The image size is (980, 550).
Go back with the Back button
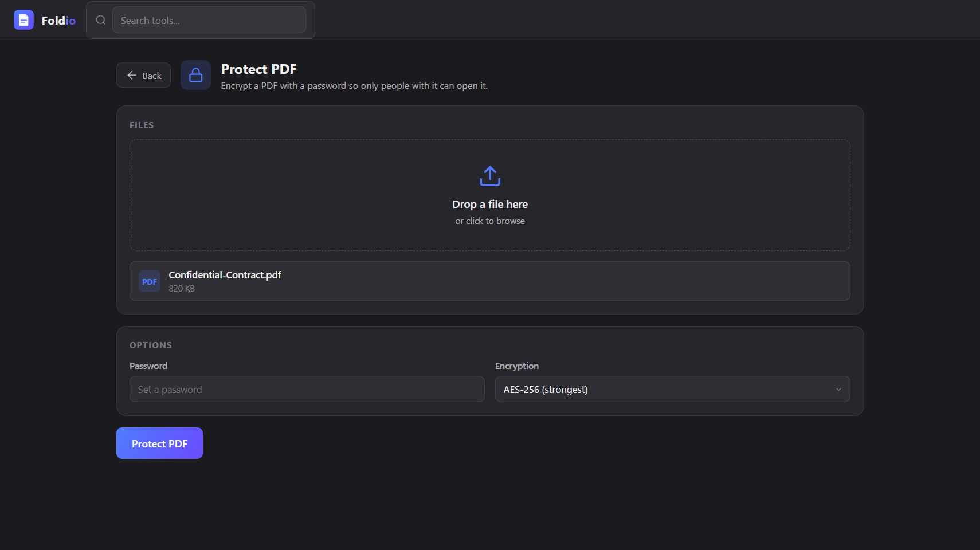pyautogui.click(x=143, y=75)
